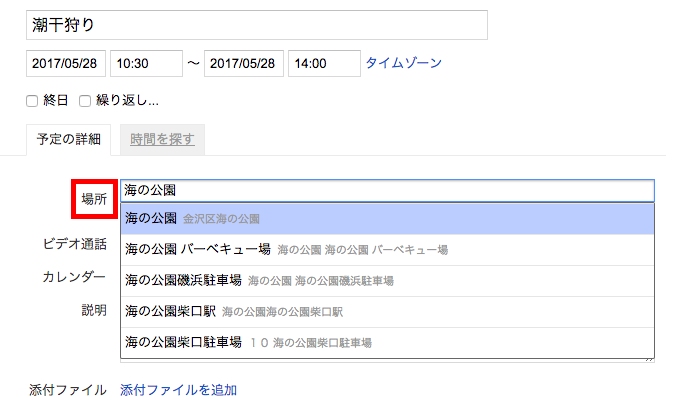The image size is (687, 412).
Task: Open the タイムゾーン link
Action: pos(404,63)
